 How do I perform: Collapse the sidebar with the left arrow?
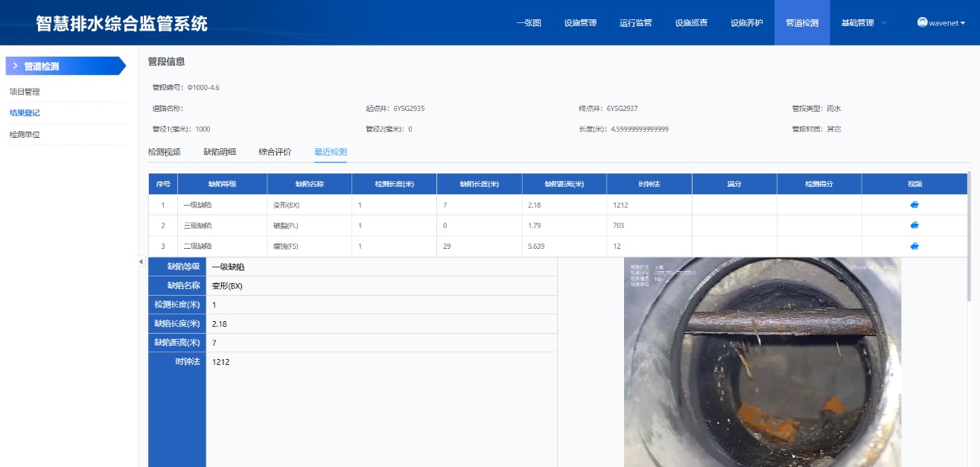[x=141, y=262]
